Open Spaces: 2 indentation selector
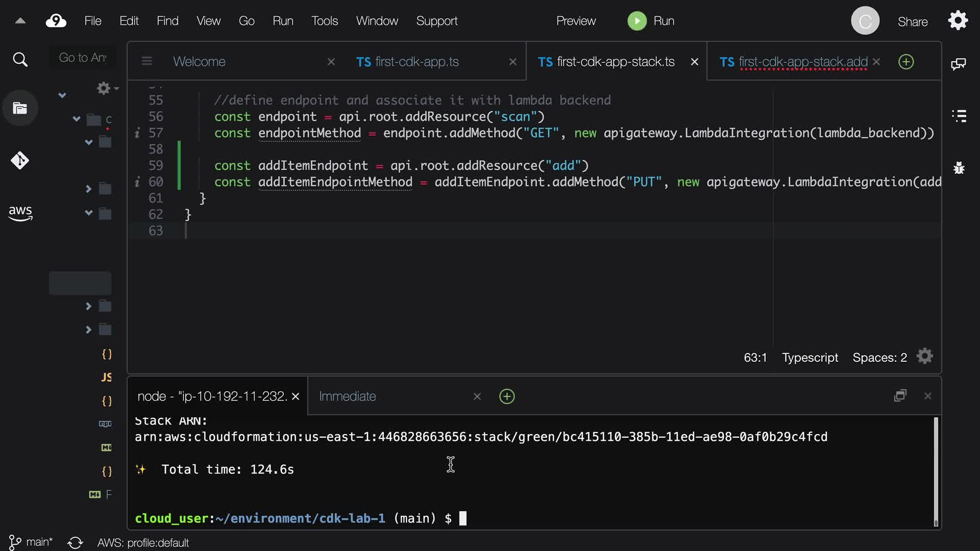 879,358
